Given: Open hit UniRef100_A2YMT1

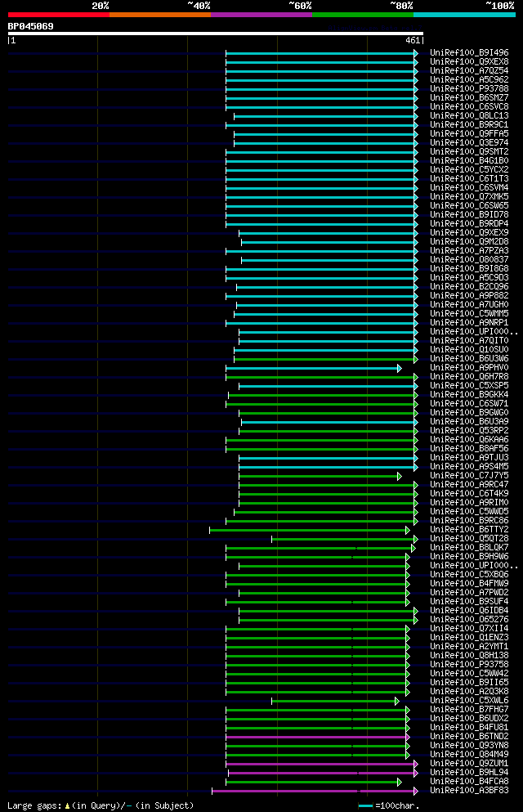Looking at the screenshot, I should tap(469, 646).
